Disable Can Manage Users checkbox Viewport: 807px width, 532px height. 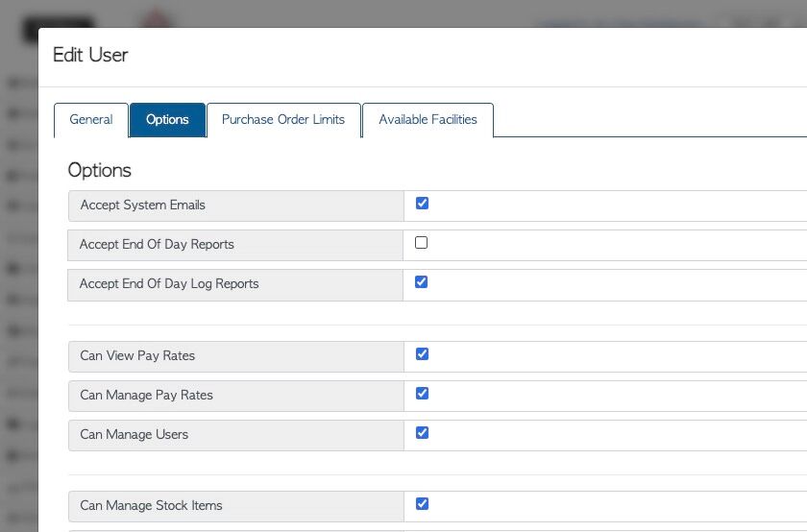422,433
